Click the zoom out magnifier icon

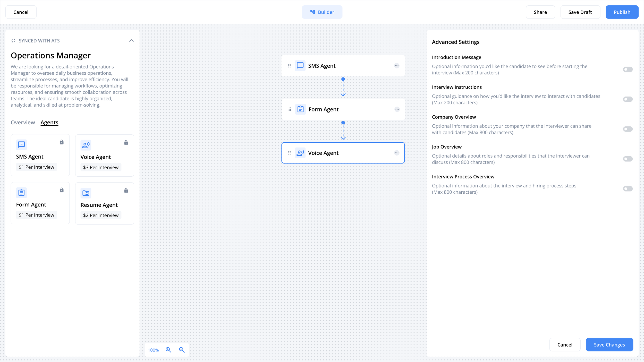pyautogui.click(x=182, y=350)
